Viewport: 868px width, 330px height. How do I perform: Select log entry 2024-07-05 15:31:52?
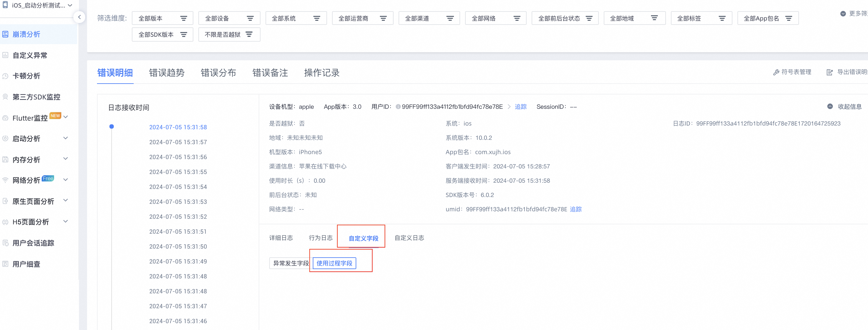pyautogui.click(x=178, y=217)
